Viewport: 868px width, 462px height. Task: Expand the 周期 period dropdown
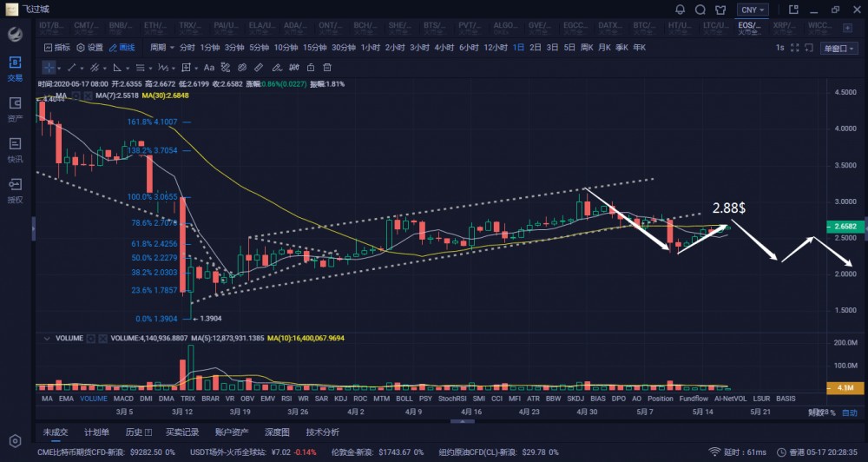pyautogui.click(x=160, y=48)
